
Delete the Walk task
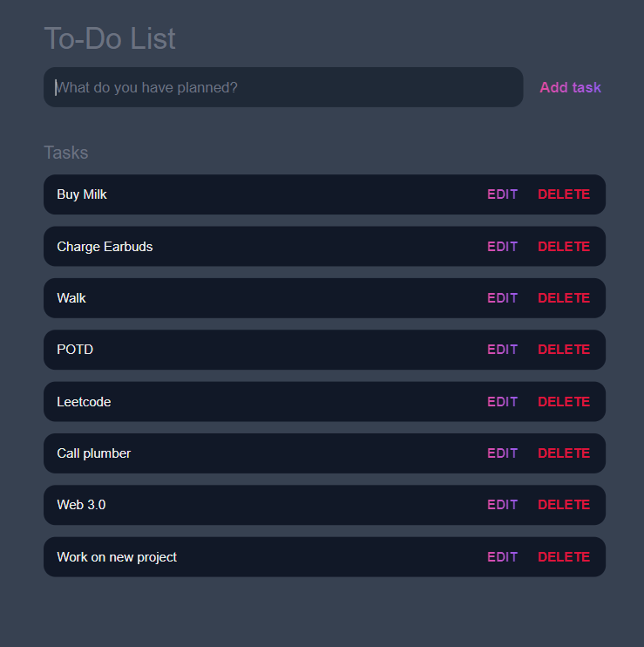(564, 298)
